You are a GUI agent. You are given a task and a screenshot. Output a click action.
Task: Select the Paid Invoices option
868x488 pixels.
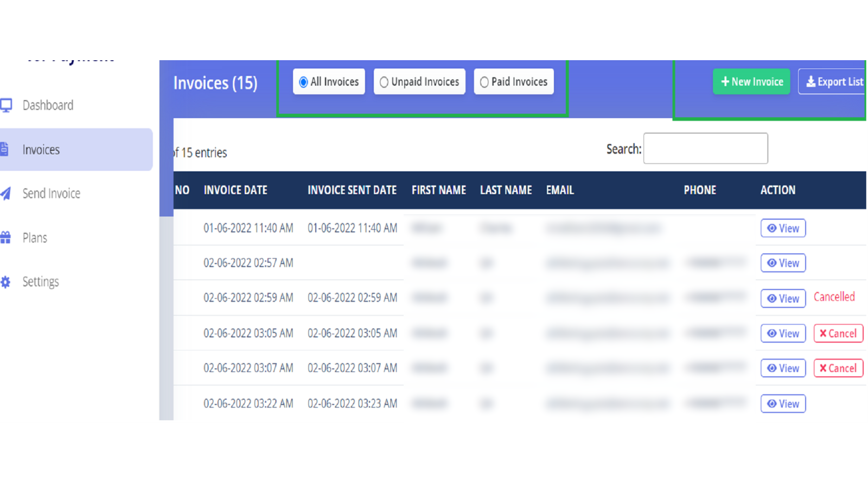(x=484, y=81)
